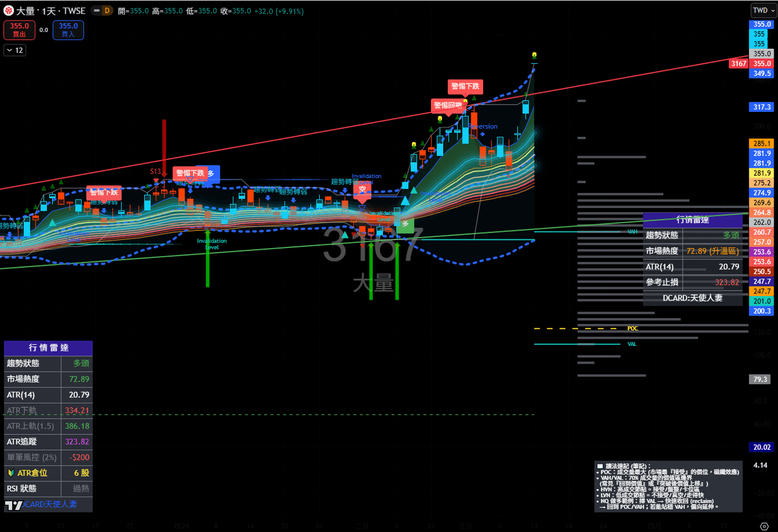778x532 pixels.
Task: Click the blue 多 label beside 警惕下跌
Action: point(211,173)
